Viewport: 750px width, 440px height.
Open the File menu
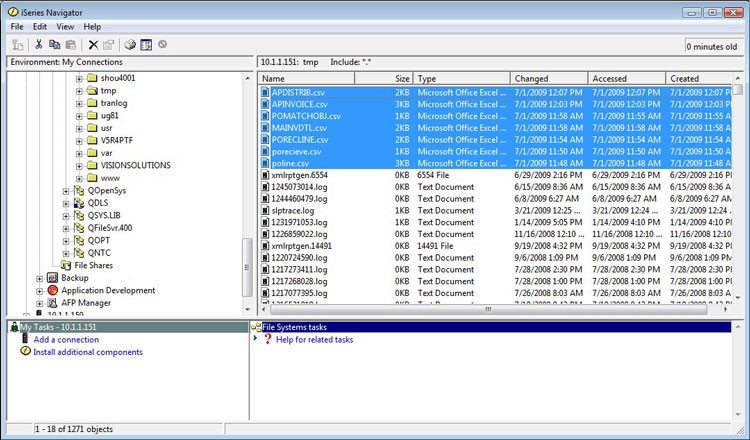tap(17, 27)
